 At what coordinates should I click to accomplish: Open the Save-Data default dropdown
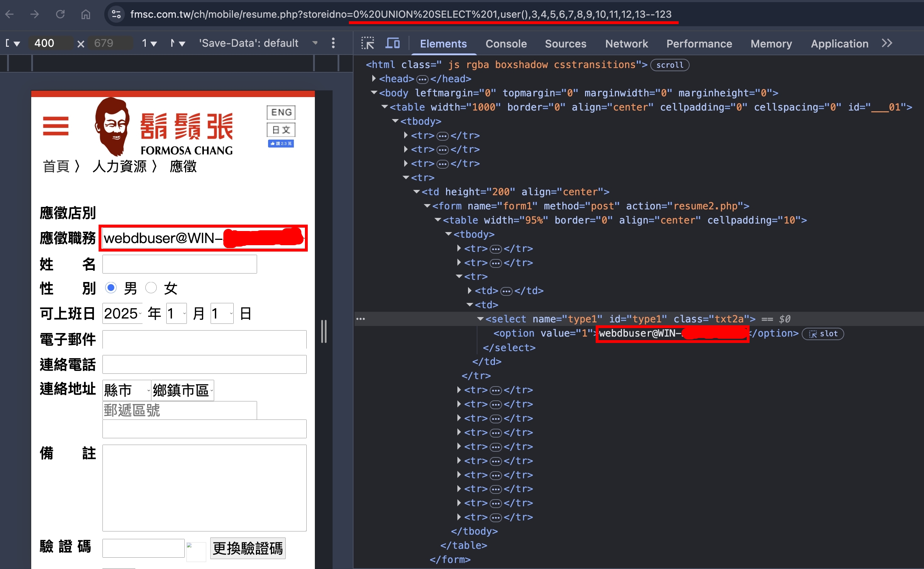(x=258, y=43)
